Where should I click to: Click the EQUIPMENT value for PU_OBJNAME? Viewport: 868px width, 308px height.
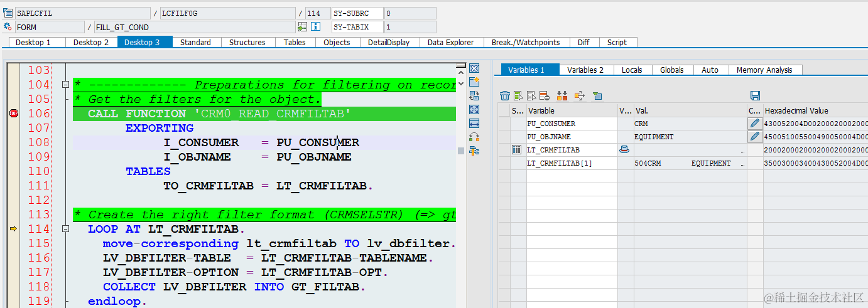pyautogui.click(x=654, y=137)
